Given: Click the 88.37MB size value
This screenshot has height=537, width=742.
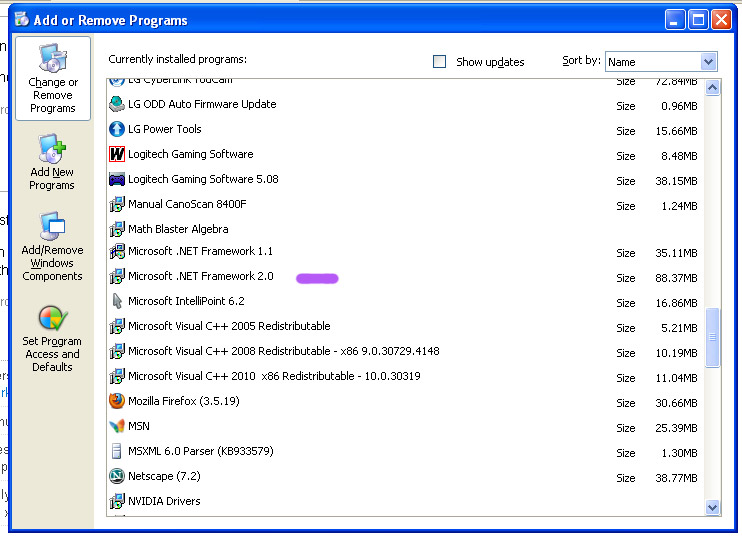Looking at the screenshot, I should [676, 278].
